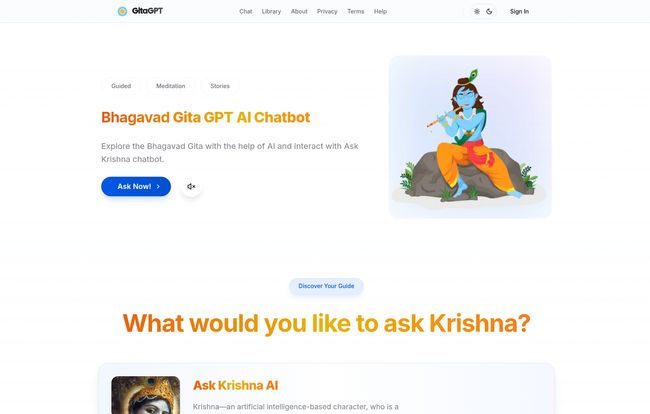650x414 pixels.
Task: Click the chevron arrow in Ask Now!
Action: [158, 186]
